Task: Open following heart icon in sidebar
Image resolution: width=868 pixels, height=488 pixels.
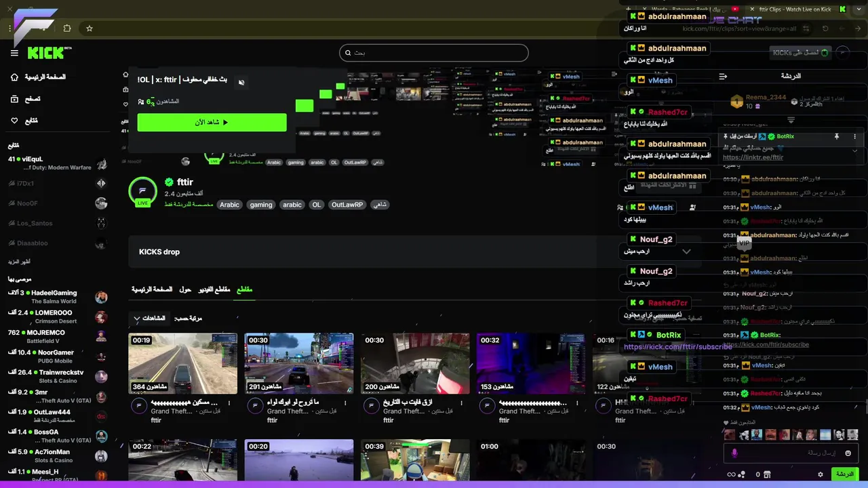Action: (14, 121)
